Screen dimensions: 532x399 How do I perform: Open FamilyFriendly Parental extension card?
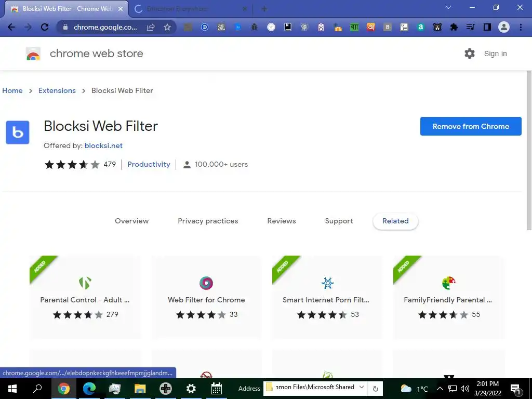[448, 297]
